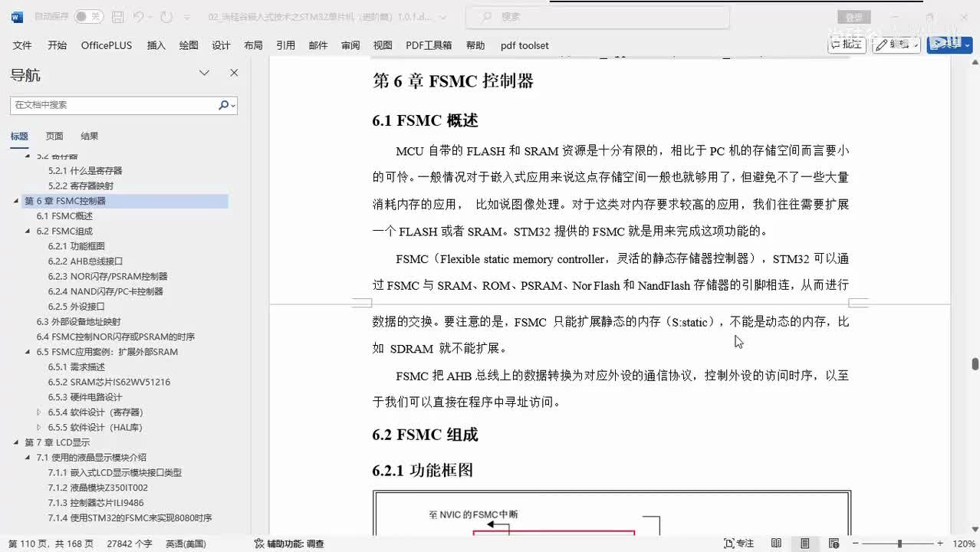Redo the last action
The height and width of the screenshot is (552, 980).
(x=166, y=16)
